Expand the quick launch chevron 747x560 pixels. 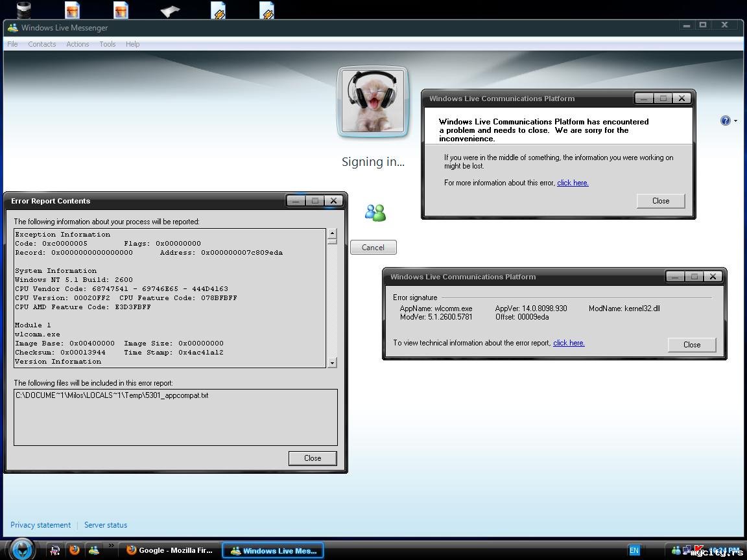pos(111,546)
